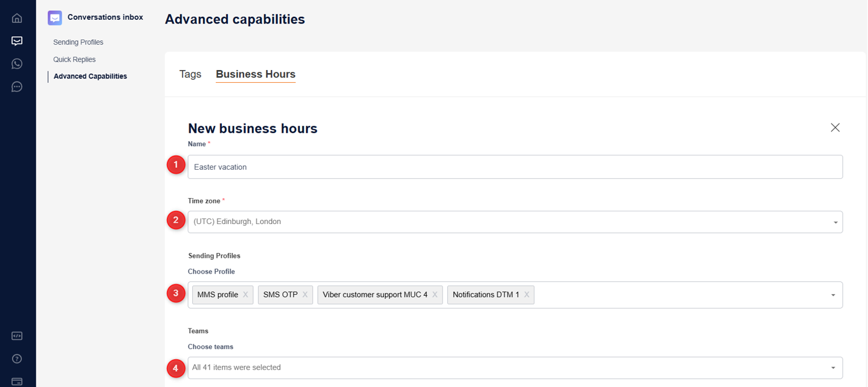The height and width of the screenshot is (387, 868).
Task: Click the Edinburgh, London time zone text
Action: click(237, 222)
